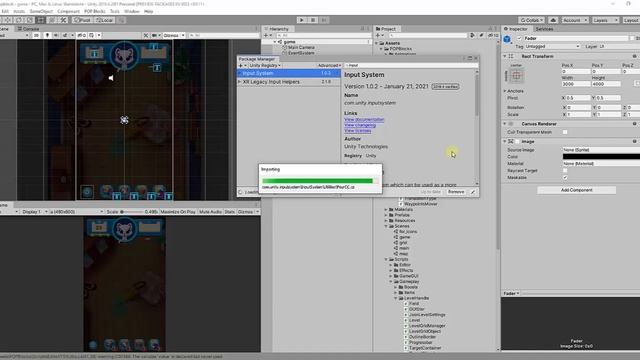The image size is (640, 360).
Task: Click add package (+) in Package Manager
Action: pyautogui.click(x=242, y=65)
